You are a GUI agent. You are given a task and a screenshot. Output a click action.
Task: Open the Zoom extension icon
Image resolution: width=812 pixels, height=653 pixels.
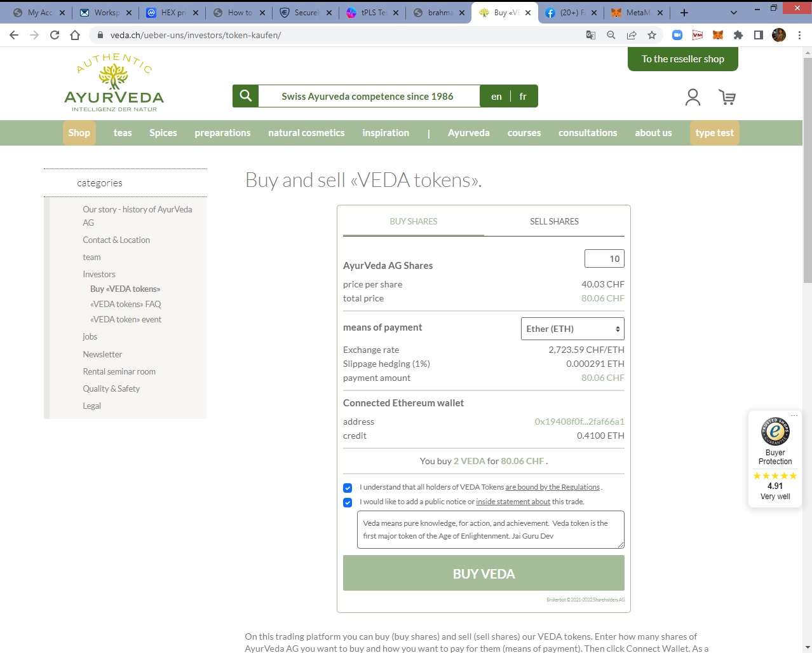677,35
